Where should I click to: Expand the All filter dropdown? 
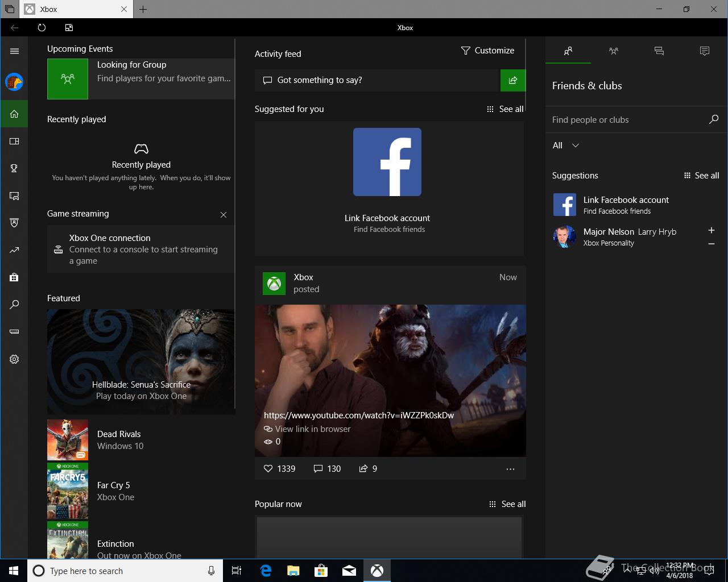[x=566, y=145]
